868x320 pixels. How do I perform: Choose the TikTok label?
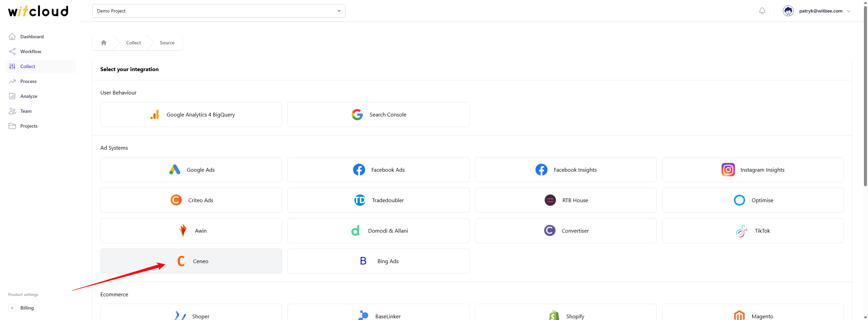tap(762, 231)
